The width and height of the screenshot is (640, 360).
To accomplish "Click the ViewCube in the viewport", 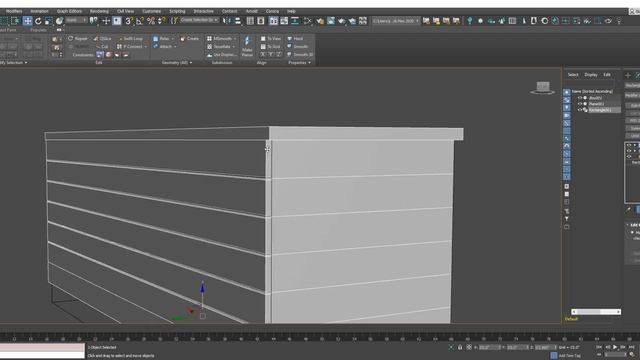I will (x=543, y=88).
